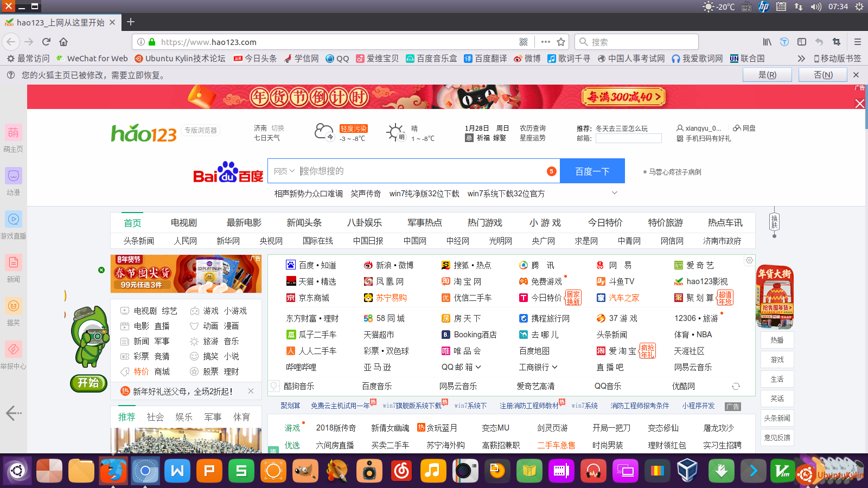Dismiss the 新年好礼 promo notice
The width and height of the screenshot is (868, 488).
(x=251, y=391)
